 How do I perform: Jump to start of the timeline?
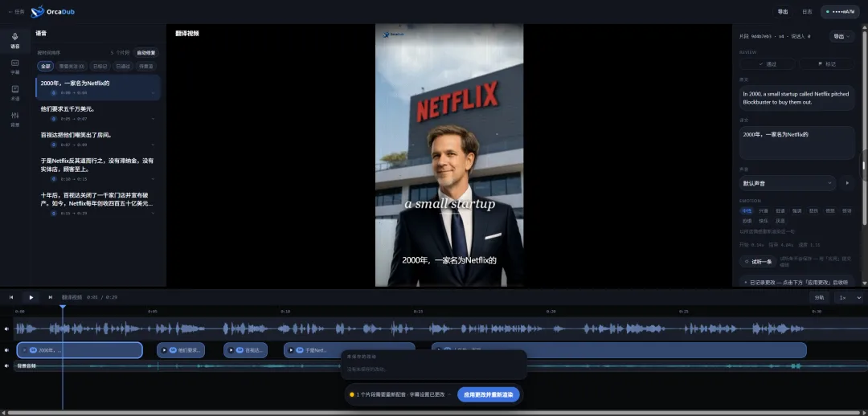click(11, 297)
